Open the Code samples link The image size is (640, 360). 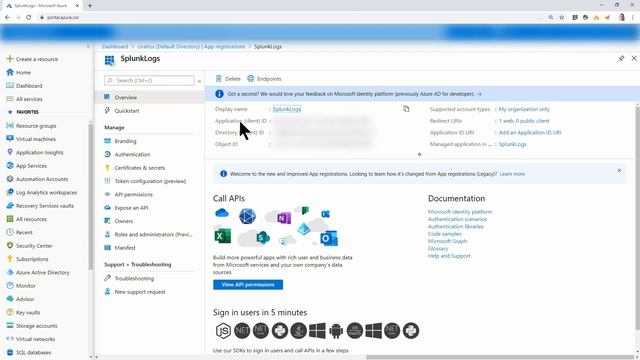coord(444,234)
